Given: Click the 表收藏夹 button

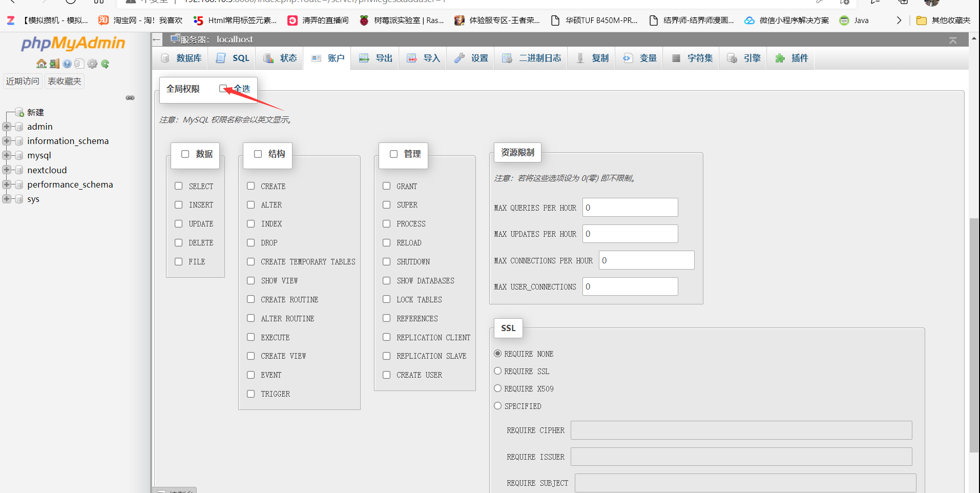Looking at the screenshot, I should coord(65,81).
